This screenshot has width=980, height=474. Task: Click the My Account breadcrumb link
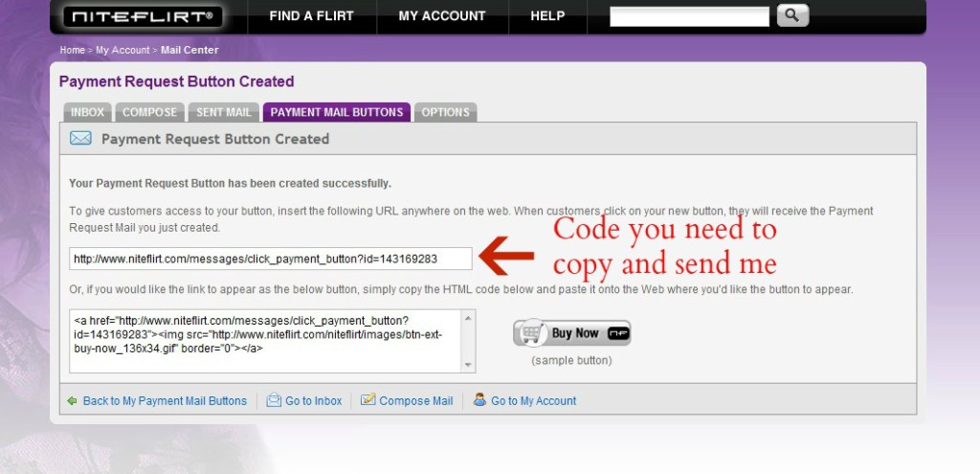tap(122, 50)
